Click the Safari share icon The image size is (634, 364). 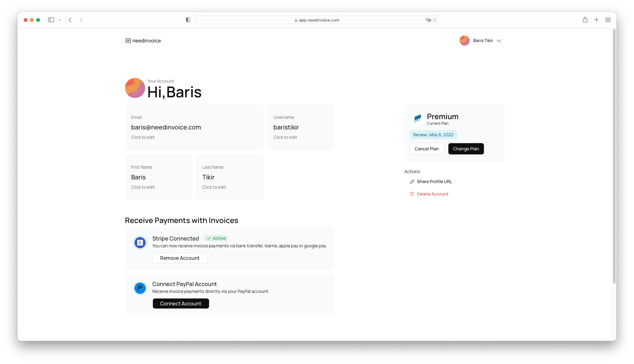click(585, 20)
